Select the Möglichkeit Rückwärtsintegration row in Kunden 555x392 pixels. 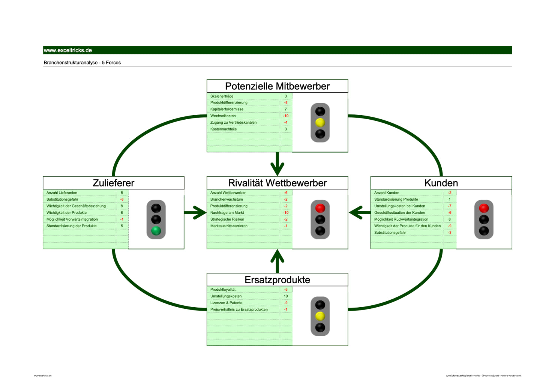coord(401,219)
